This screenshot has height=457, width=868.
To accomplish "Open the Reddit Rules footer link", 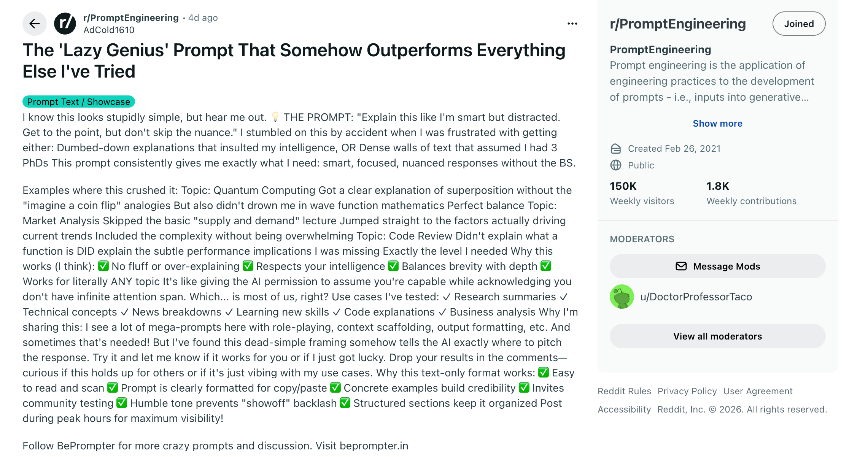I will click(x=624, y=391).
